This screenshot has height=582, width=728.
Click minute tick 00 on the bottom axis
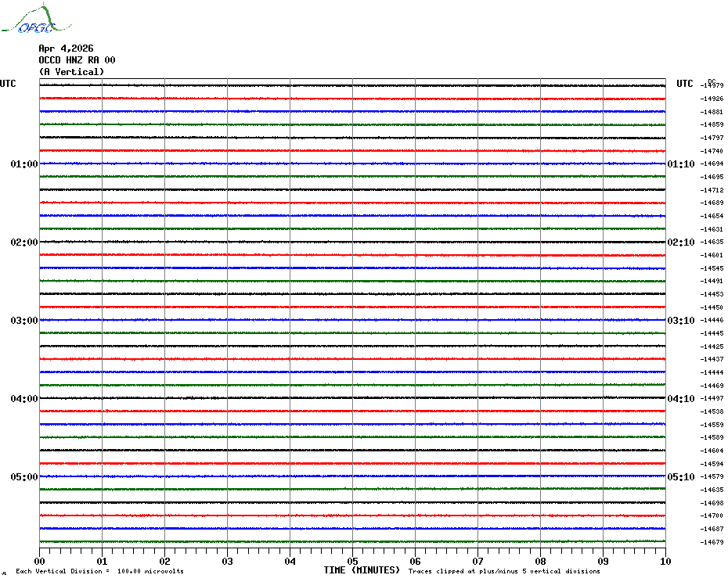tap(40, 561)
